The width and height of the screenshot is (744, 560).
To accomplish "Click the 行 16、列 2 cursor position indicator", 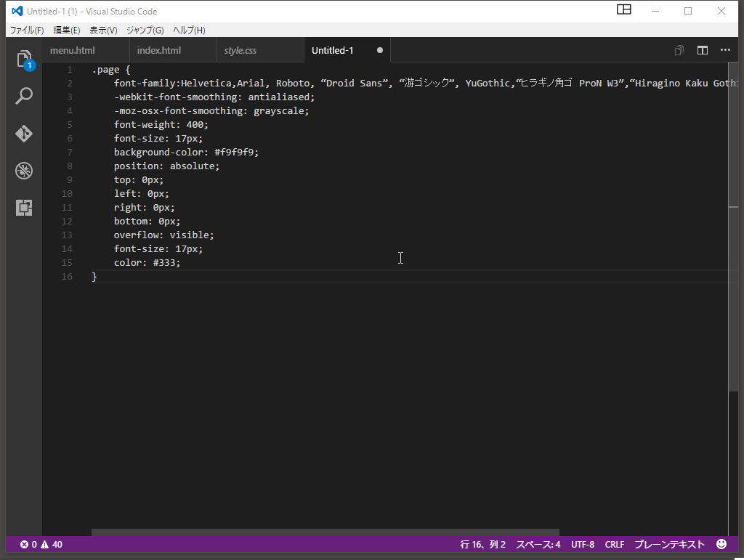I will click(482, 544).
